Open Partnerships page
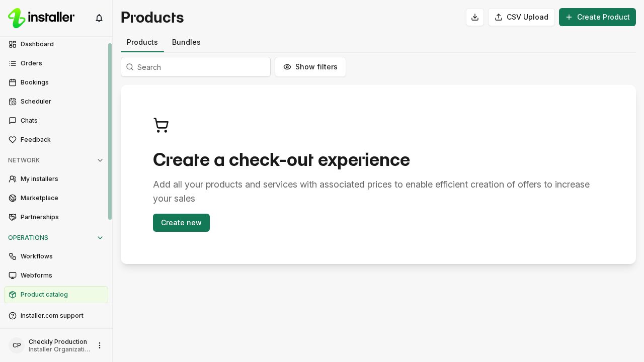 coord(56,217)
